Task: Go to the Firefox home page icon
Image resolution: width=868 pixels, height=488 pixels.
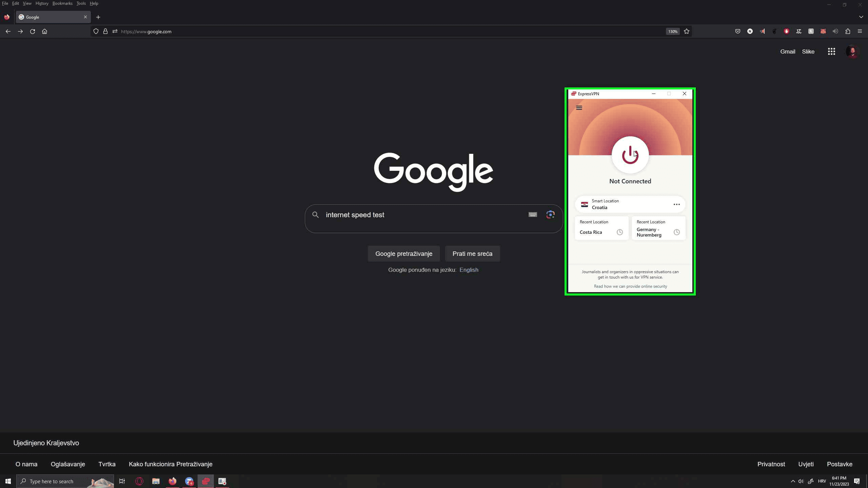Action: tap(44, 32)
